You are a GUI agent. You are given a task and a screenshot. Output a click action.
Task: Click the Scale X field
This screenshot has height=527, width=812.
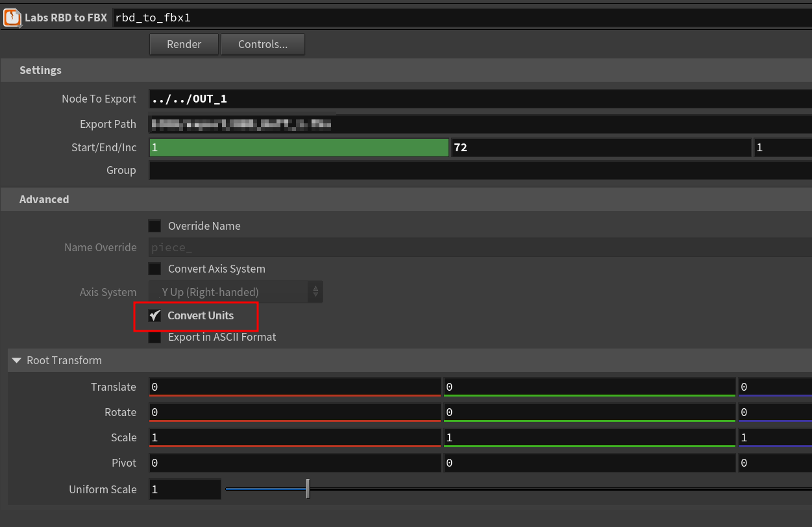[x=295, y=437]
